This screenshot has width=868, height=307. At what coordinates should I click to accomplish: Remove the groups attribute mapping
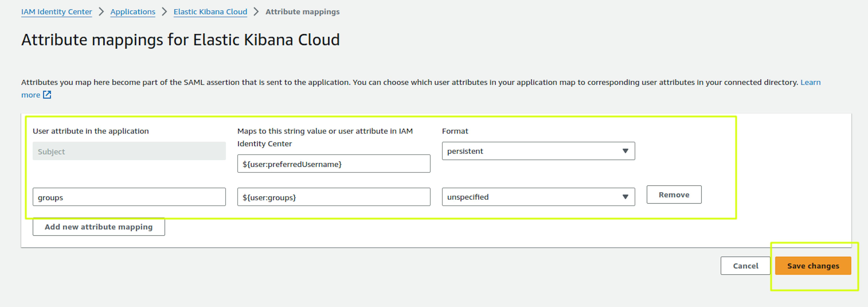coord(674,195)
